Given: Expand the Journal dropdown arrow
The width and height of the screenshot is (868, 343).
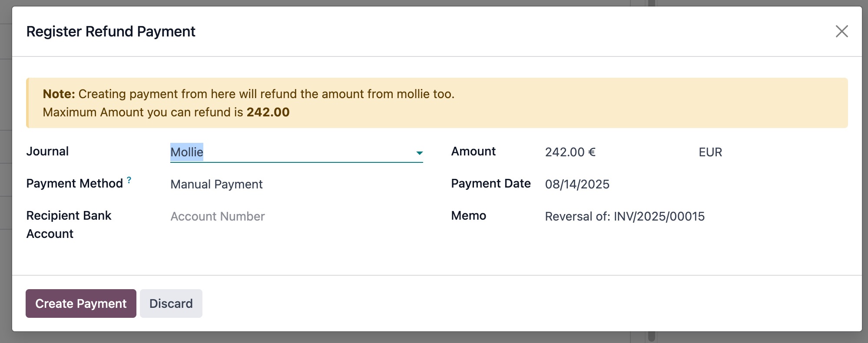Looking at the screenshot, I should point(419,153).
